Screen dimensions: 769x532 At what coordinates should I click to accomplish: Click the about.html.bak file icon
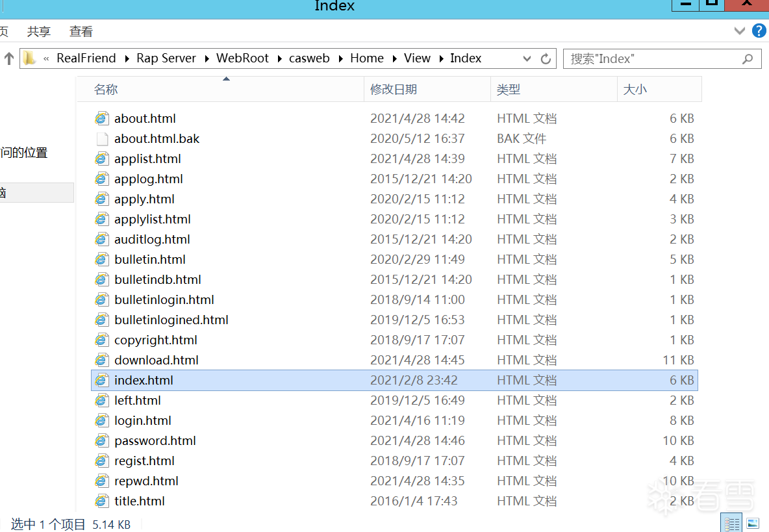(x=101, y=138)
